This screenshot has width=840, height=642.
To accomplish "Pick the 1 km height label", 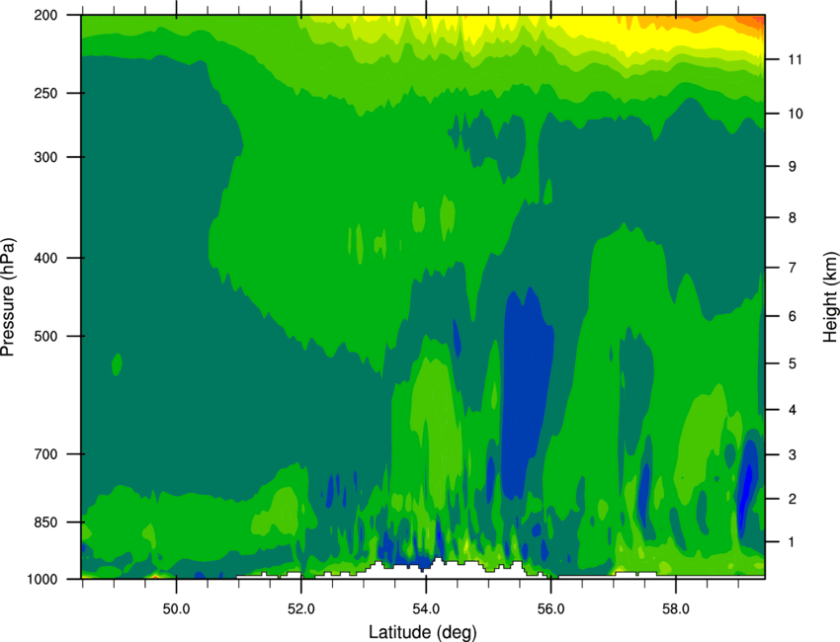I will click(792, 542).
